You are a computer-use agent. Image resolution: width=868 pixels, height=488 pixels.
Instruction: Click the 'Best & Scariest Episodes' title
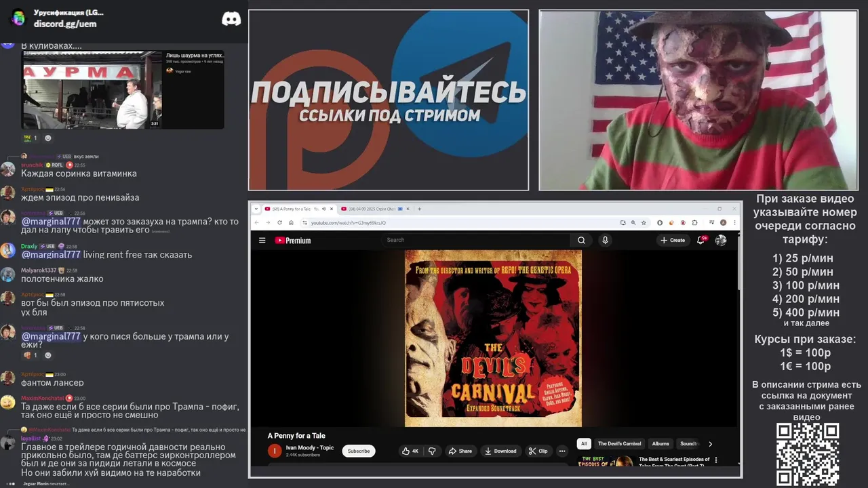[674, 460]
